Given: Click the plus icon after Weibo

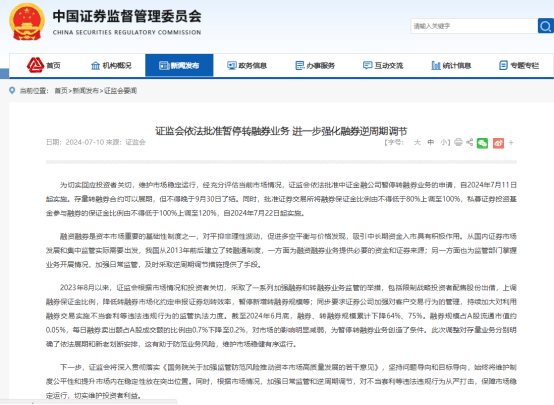Looking at the screenshot, I should tap(511, 143).
